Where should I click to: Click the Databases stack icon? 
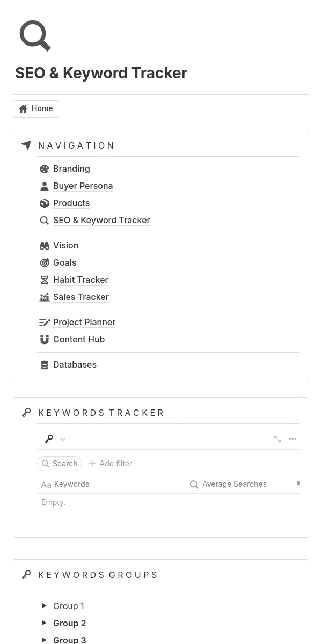[x=45, y=364]
